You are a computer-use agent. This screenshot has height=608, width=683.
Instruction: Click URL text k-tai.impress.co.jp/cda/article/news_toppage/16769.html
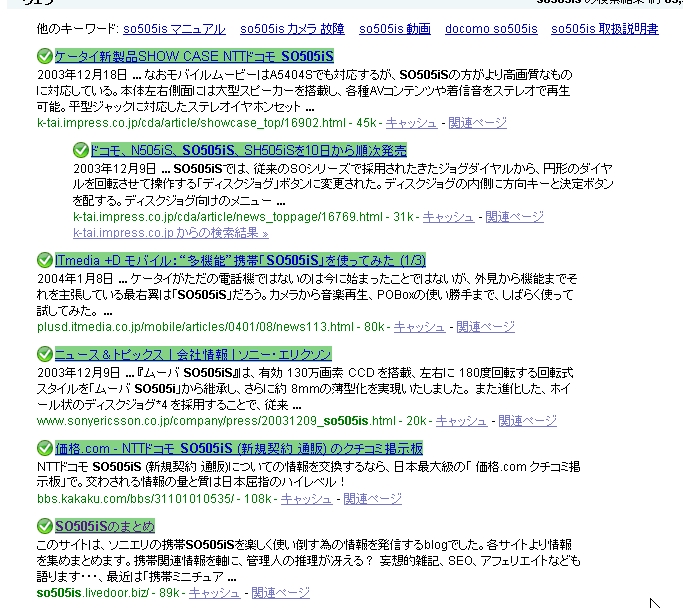click(228, 217)
